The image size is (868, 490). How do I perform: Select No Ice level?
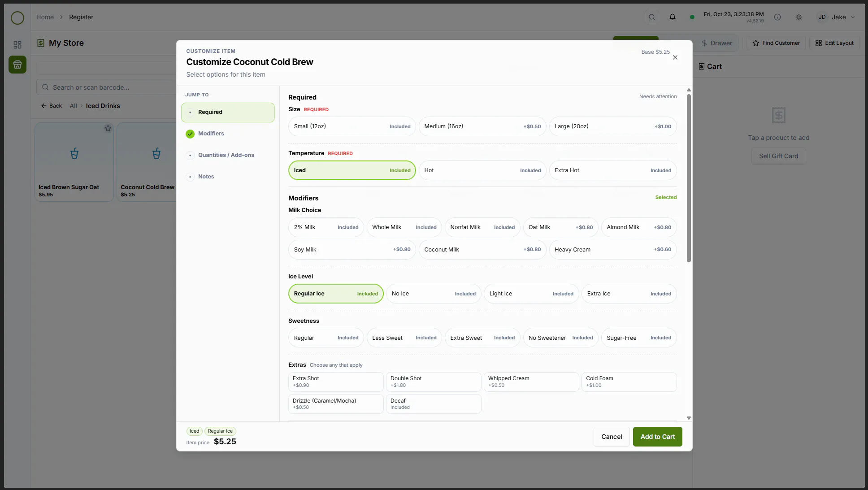tap(434, 294)
